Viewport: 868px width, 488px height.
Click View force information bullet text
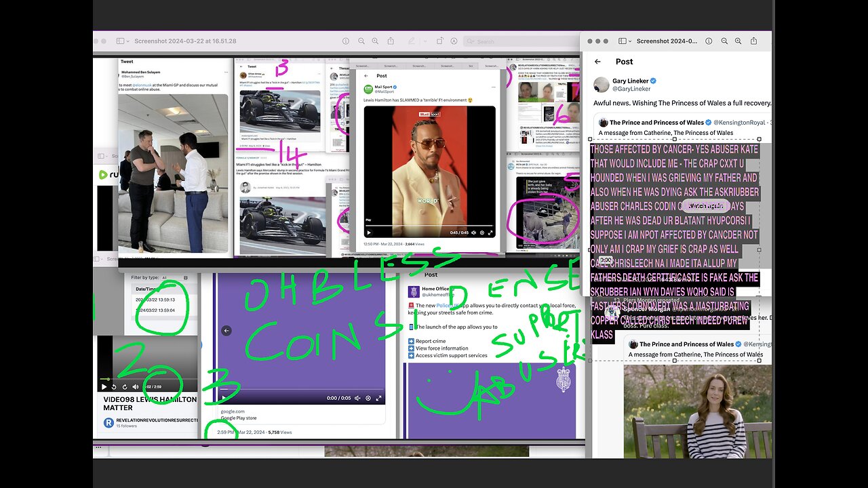coord(441,348)
